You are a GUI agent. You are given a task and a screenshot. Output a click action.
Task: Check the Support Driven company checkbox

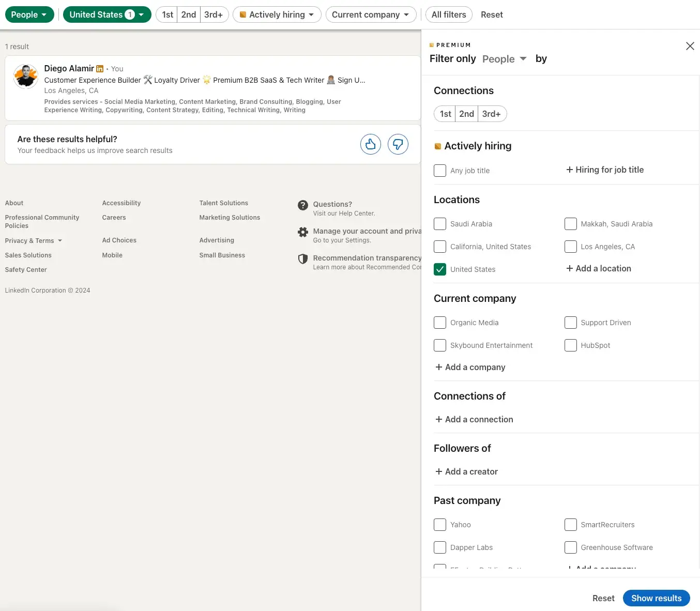[571, 323]
